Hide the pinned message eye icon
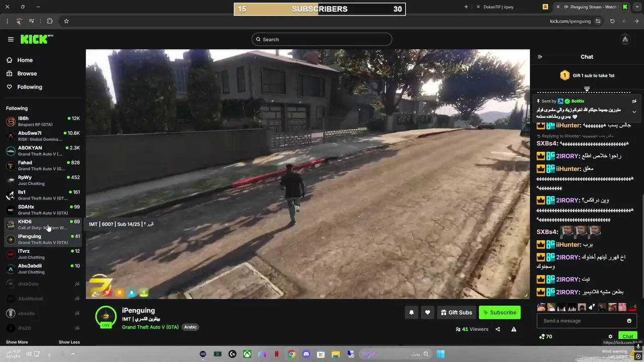 pos(634,101)
